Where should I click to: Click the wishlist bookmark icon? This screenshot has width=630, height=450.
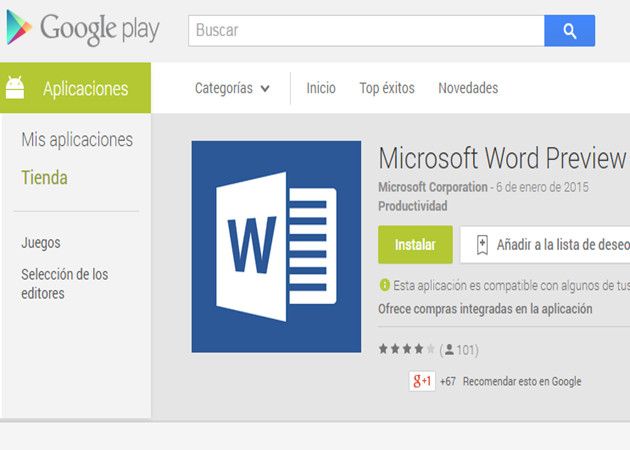coord(482,244)
